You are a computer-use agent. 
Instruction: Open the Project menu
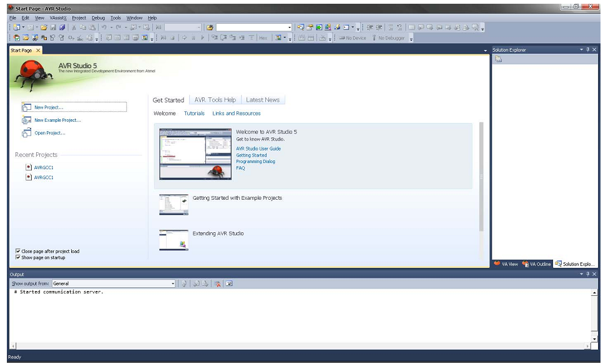coord(79,18)
